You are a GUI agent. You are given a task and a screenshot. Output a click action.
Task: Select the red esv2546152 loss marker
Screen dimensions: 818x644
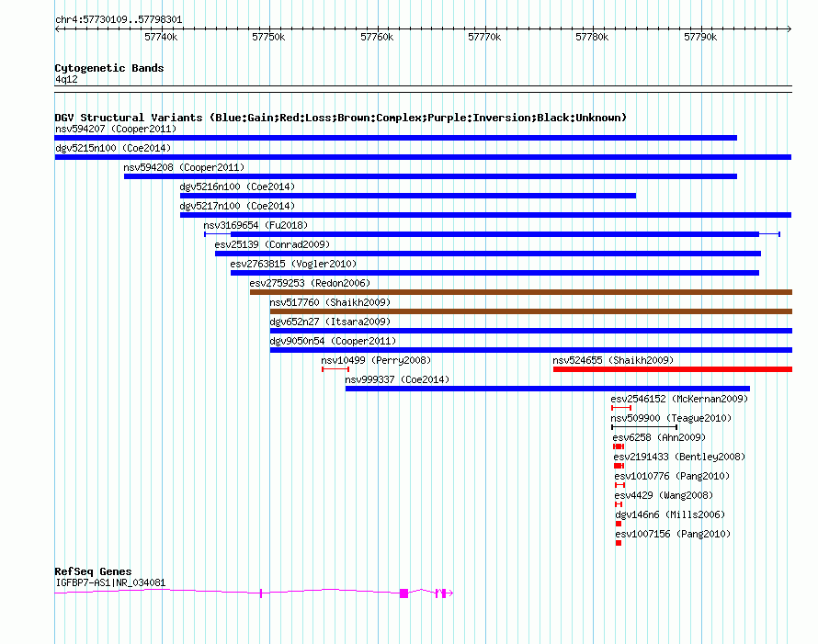[x=621, y=408]
